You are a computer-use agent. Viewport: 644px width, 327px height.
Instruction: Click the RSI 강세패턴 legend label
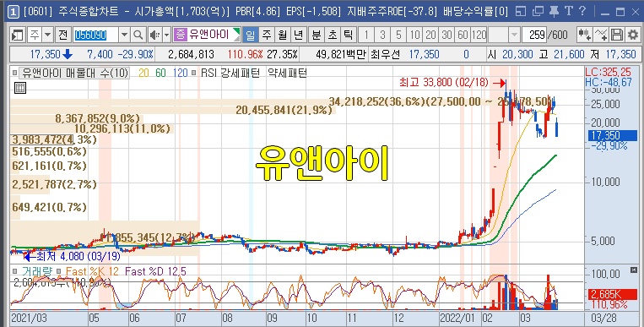click(x=230, y=74)
